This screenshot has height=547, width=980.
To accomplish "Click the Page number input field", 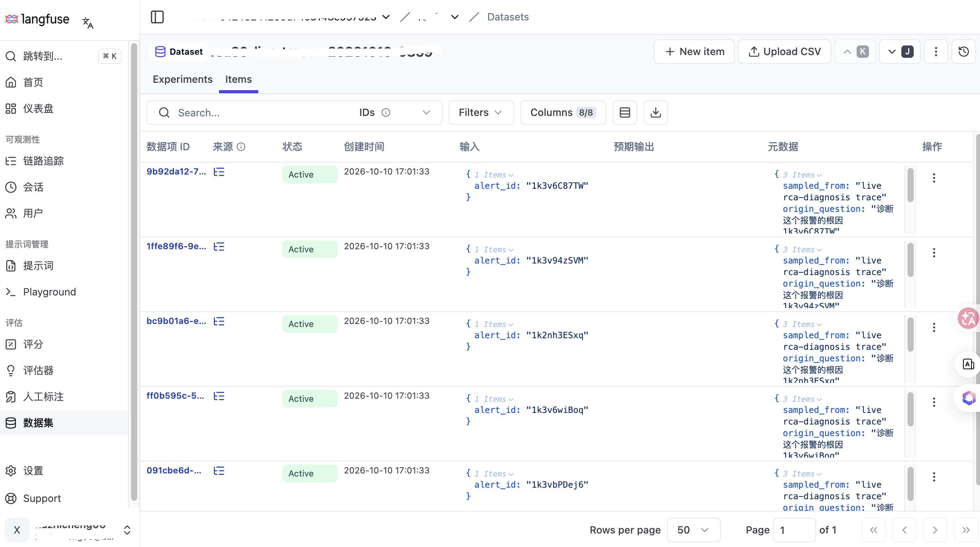I will tap(794, 530).
